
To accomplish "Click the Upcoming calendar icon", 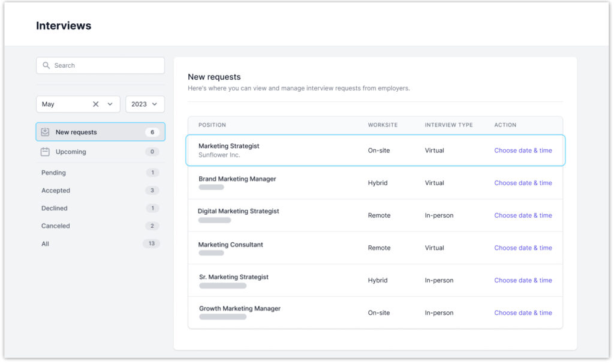I will pos(45,152).
